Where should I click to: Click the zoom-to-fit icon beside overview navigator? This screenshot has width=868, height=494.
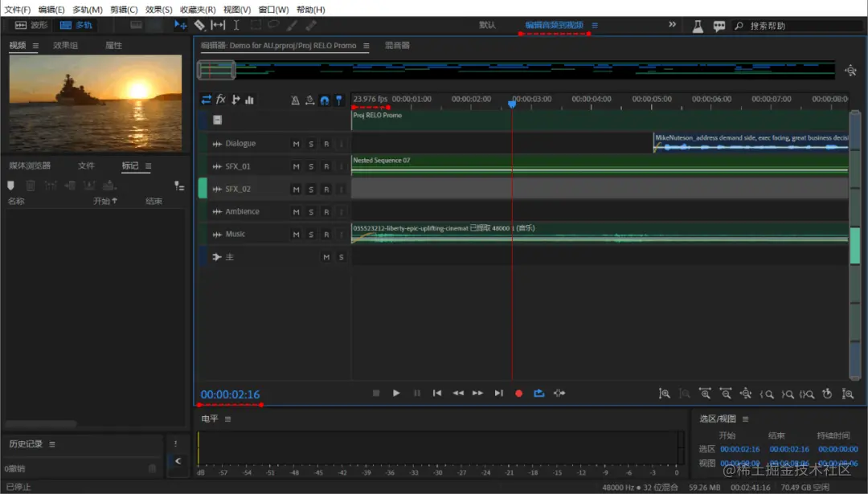pyautogui.click(x=851, y=70)
